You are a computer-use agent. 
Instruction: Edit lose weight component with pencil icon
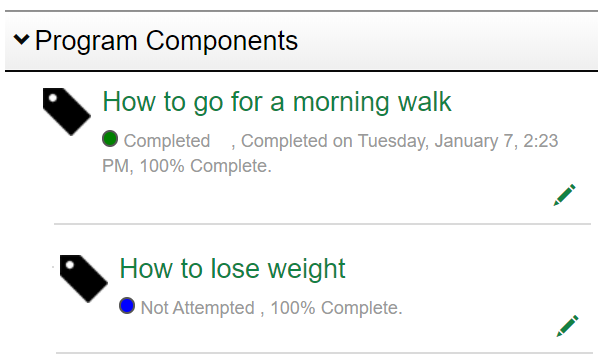(x=567, y=326)
